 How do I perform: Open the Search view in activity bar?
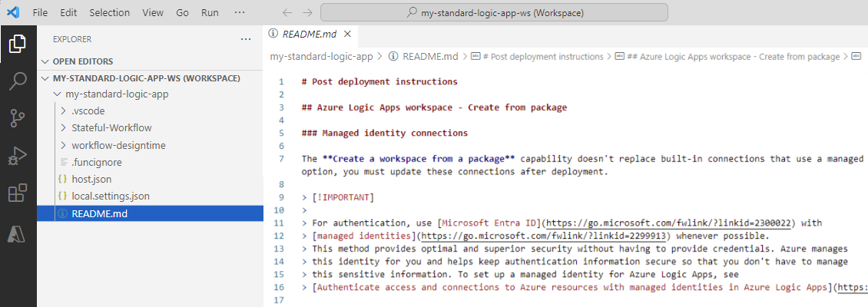point(18,81)
